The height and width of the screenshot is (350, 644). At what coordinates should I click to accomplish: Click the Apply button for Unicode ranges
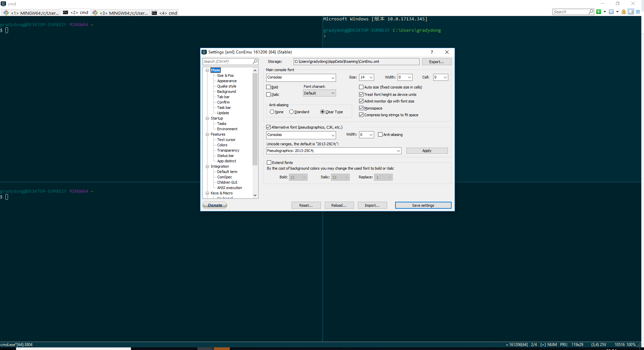(427, 151)
